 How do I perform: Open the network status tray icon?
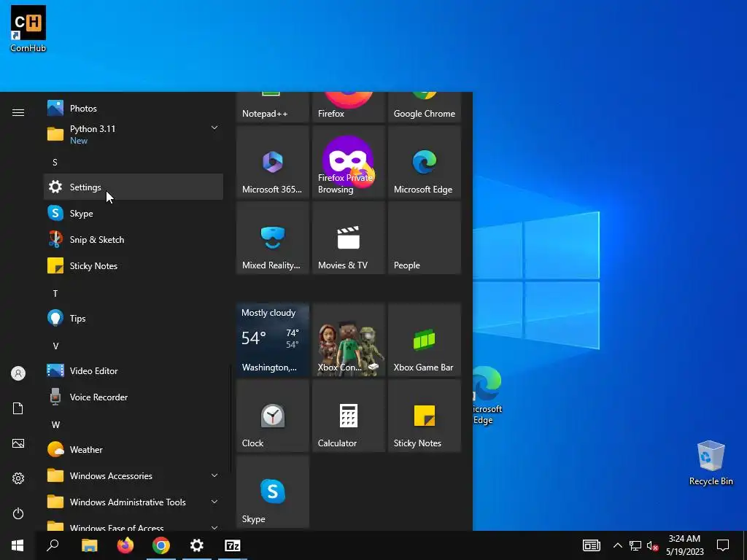635,545
